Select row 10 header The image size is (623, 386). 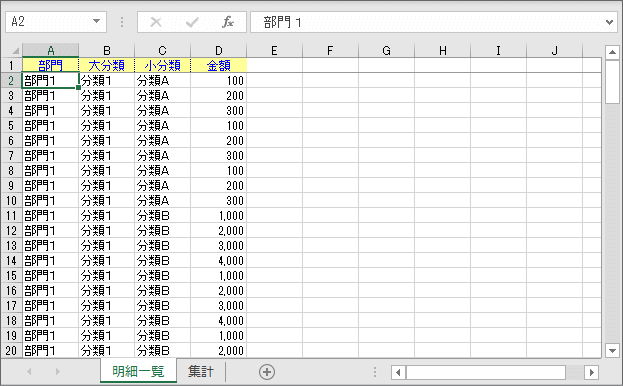point(11,201)
